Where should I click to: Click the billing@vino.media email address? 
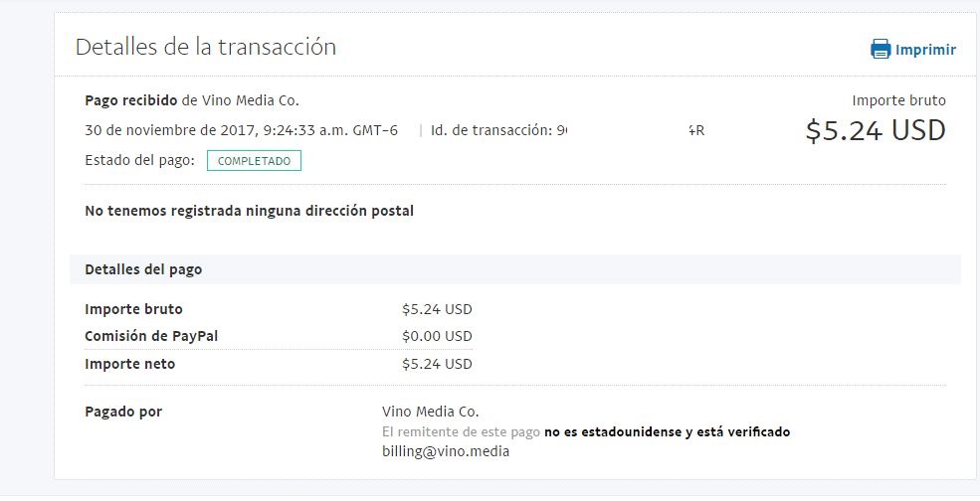pyautogui.click(x=446, y=451)
